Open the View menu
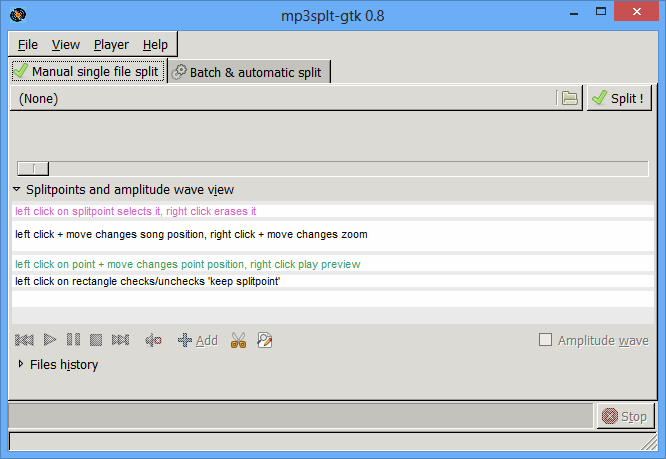Image resolution: width=666 pixels, height=459 pixels. coord(66,45)
